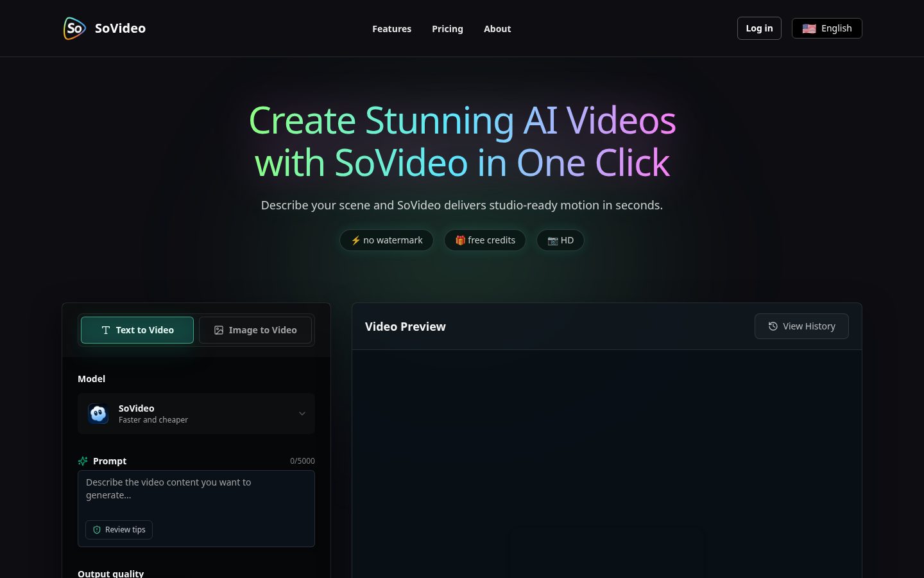Open the About menu item

pos(497,29)
